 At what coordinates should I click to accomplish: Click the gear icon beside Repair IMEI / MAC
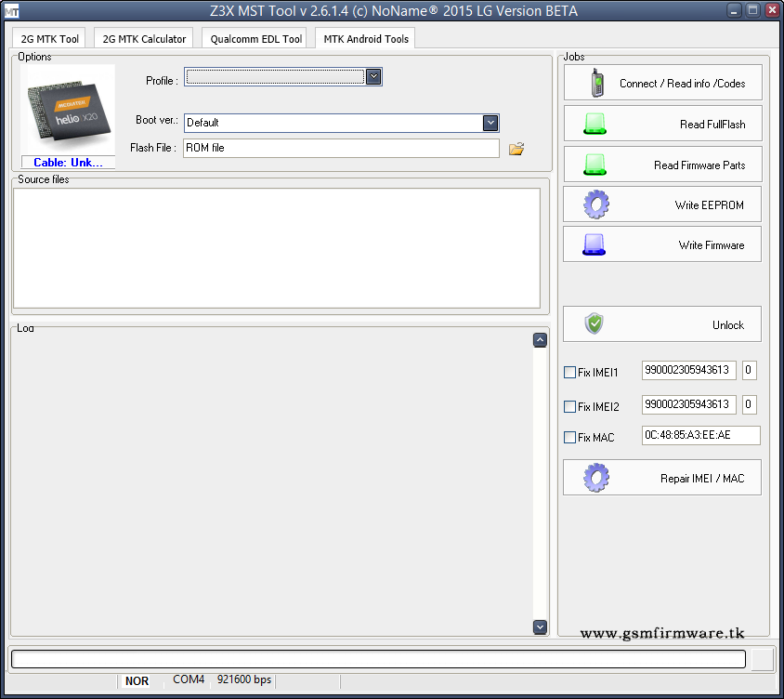pyautogui.click(x=596, y=478)
